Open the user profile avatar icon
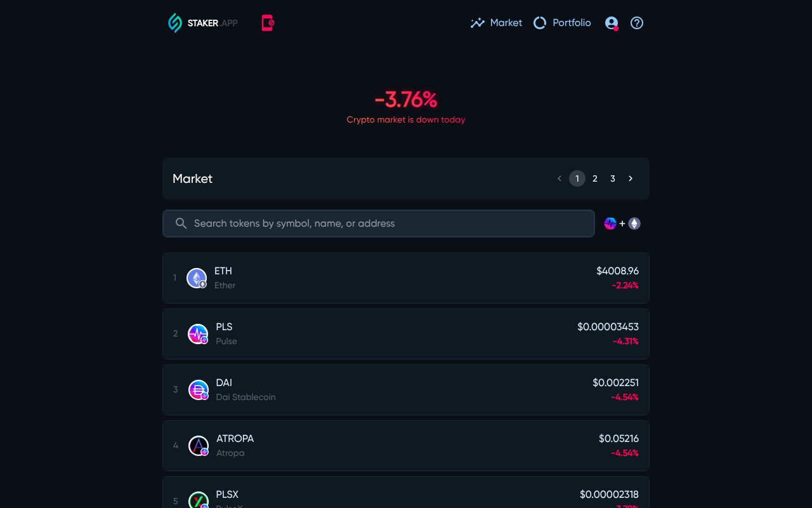This screenshot has width=812, height=508. click(x=610, y=23)
